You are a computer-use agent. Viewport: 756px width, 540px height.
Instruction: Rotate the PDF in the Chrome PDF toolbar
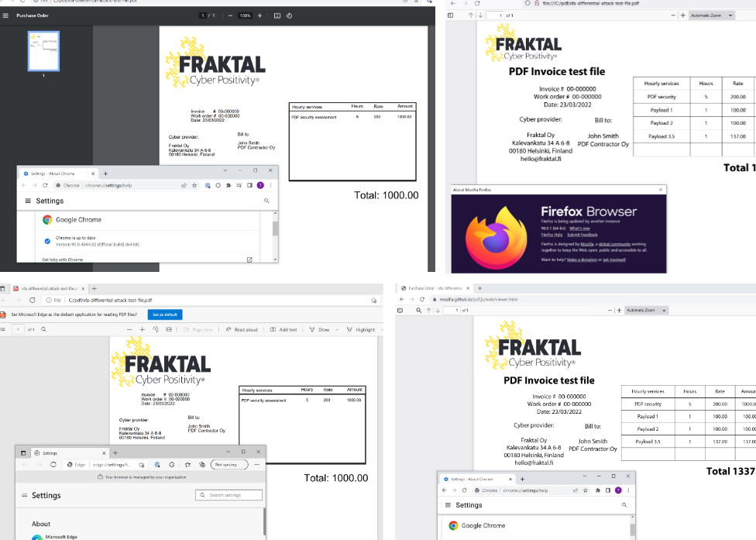point(289,15)
